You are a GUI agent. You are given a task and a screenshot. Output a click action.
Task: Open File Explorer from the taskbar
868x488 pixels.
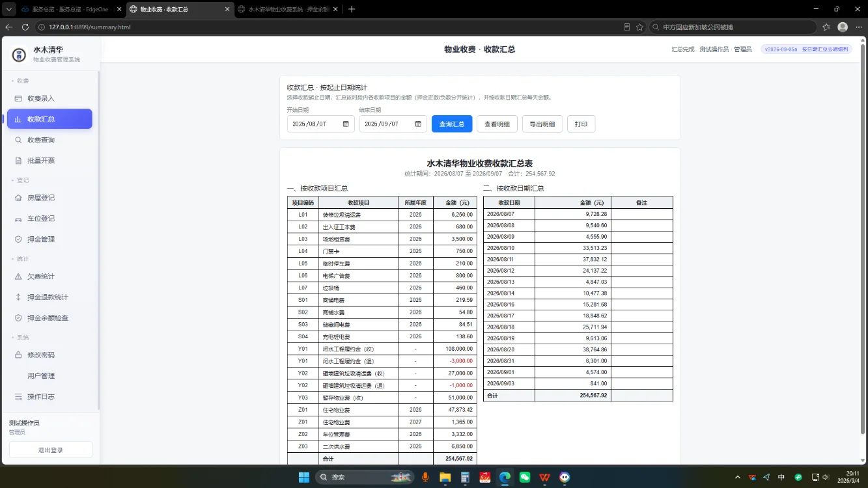pyautogui.click(x=445, y=477)
